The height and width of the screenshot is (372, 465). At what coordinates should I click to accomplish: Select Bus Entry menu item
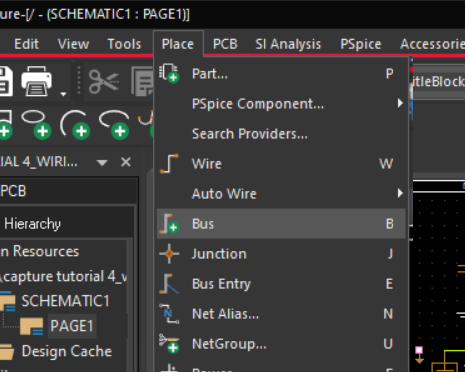pos(281,284)
